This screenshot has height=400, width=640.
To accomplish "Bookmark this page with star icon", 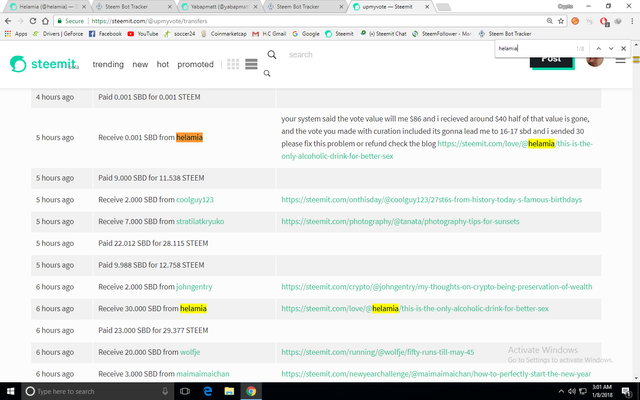I will tap(561, 21).
